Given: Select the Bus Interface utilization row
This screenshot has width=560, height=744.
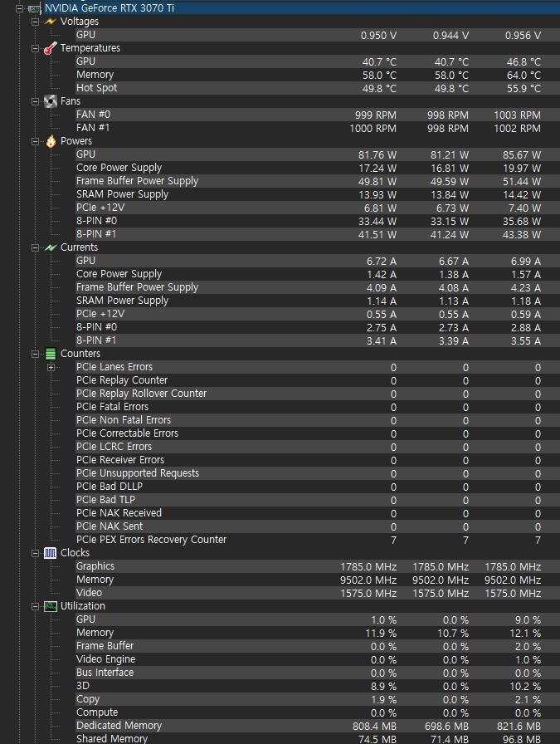Looking at the screenshot, I should (317, 673).
